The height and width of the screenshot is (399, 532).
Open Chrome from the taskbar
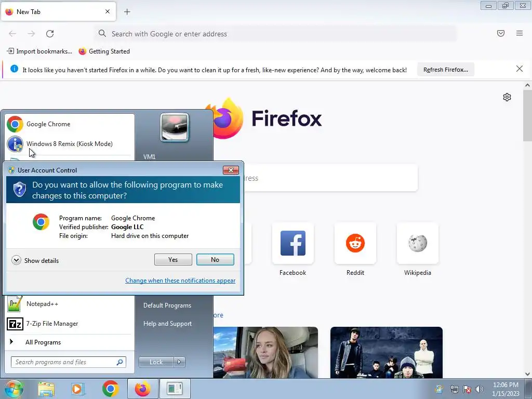110,389
